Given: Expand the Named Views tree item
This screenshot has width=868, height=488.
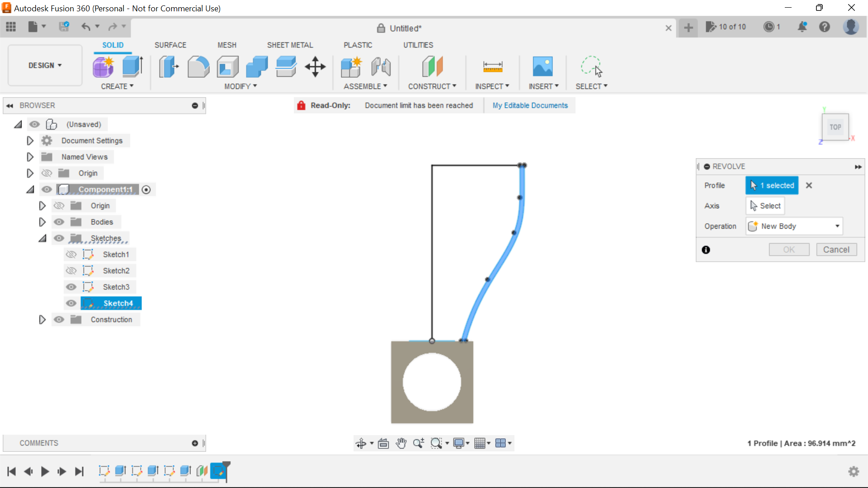Looking at the screenshot, I should [30, 157].
